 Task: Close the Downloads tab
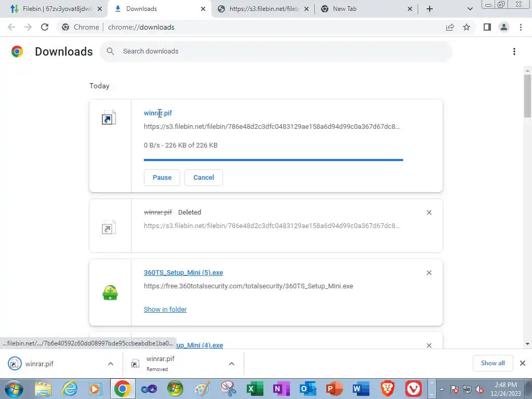click(x=203, y=9)
